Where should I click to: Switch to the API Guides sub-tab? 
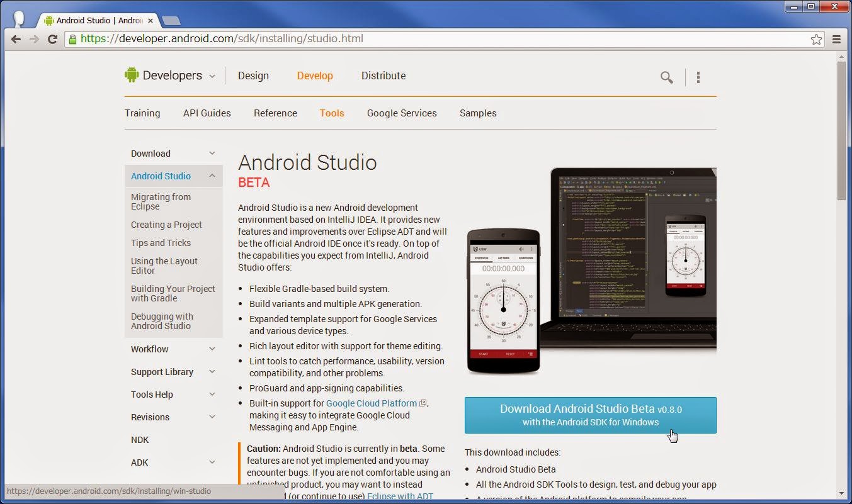(207, 113)
